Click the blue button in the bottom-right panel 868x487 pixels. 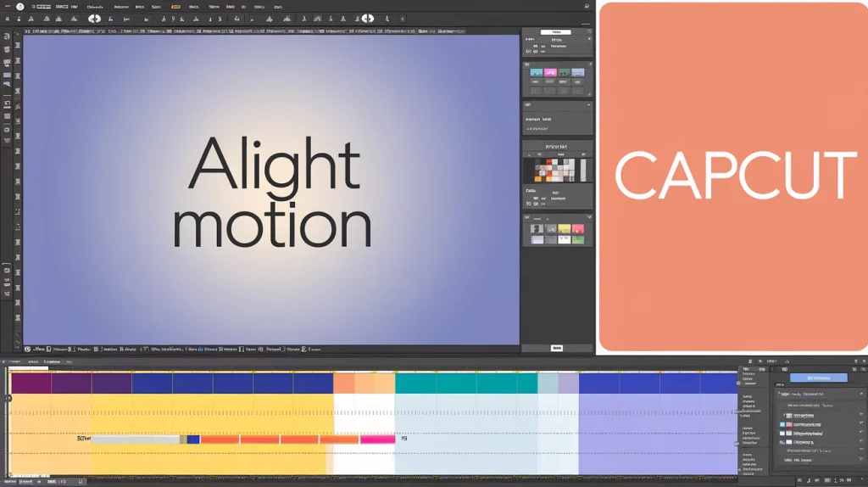(x=818, y=378)
